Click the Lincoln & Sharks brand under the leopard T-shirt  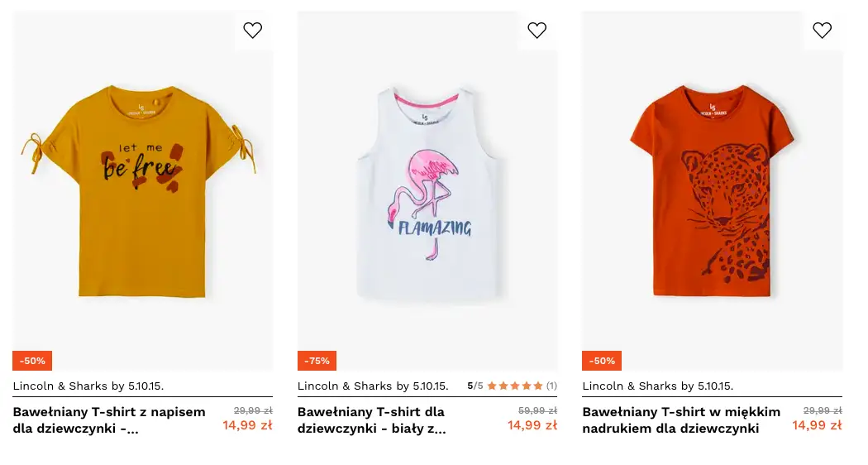pos(657,386)
